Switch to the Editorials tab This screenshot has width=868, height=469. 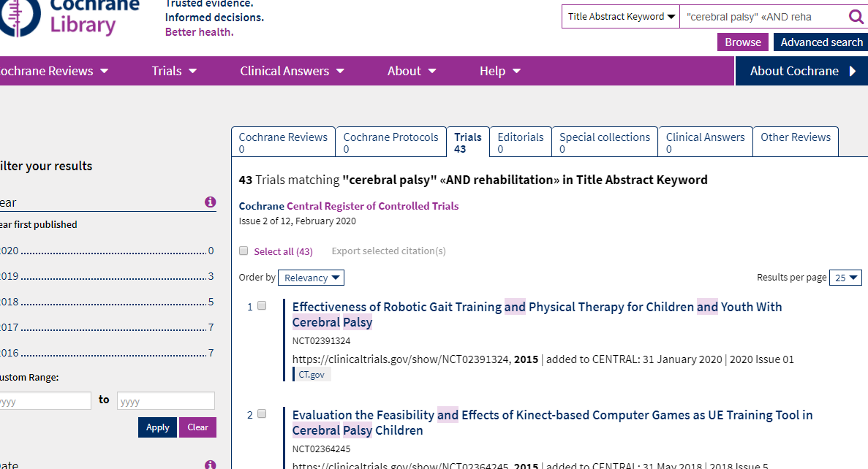tap(520, 142)
